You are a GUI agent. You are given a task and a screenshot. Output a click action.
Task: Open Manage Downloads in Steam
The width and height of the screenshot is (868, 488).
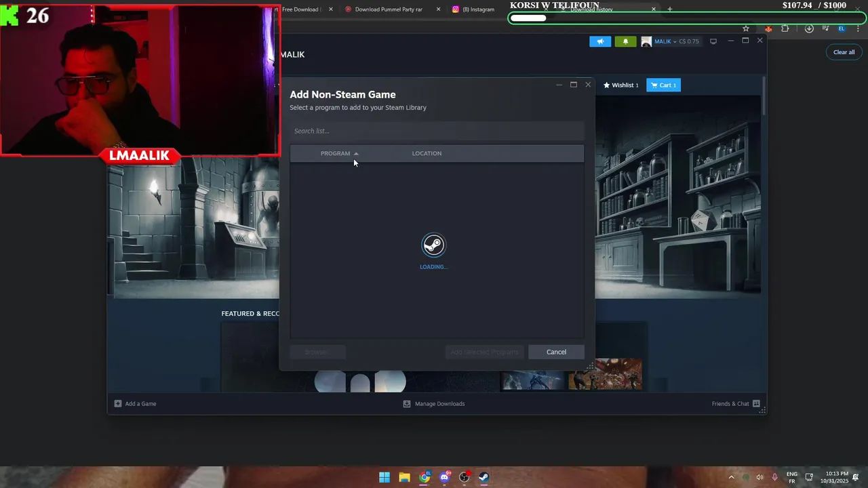click(x=434, y=404)
